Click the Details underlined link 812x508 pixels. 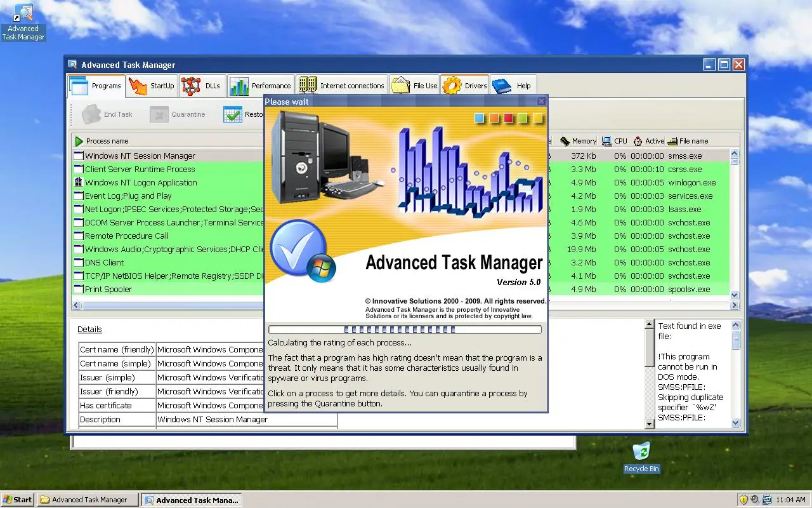pyautogui.click(x=89, y=329)
